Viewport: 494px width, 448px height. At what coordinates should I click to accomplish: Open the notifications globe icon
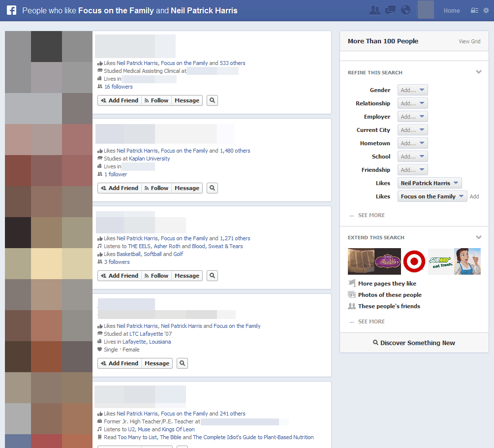[405, 10]
